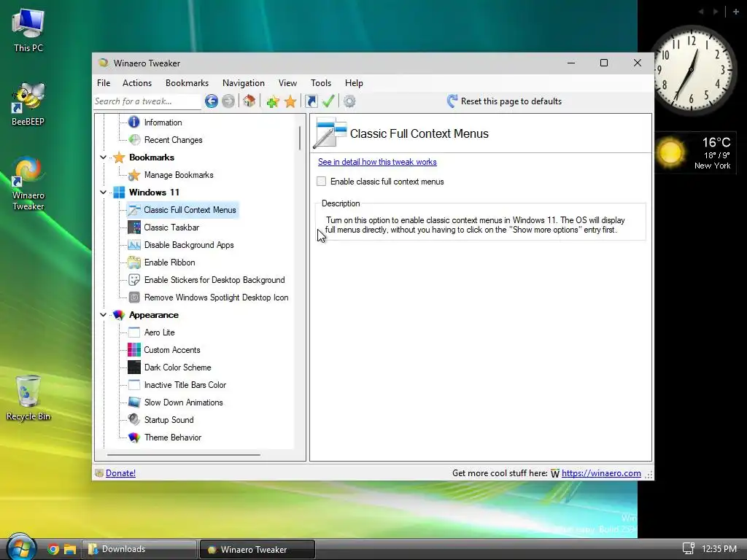Viewport: 747px width, 560px height.
Task: Open settings via gear toolbar icon
Action: [349, 101]
